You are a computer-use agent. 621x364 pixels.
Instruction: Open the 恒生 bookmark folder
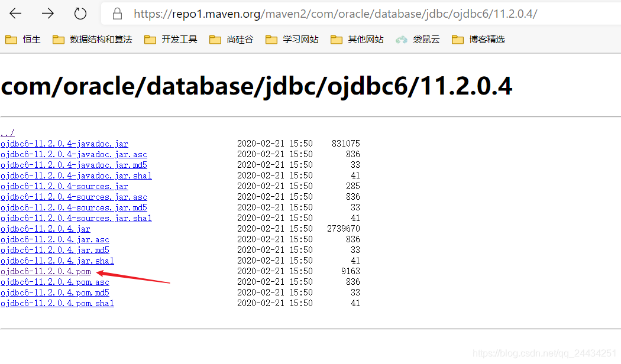click(23, 40)
